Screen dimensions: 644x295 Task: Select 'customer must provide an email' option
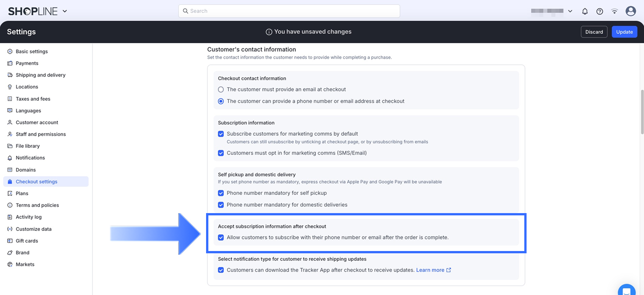click(221, 89)
